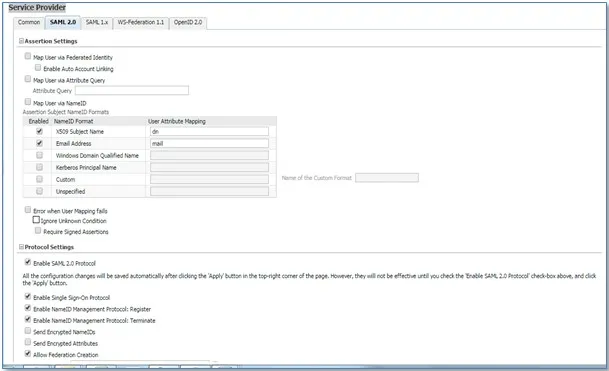
Task: Click the 'User Attribute Mapping' column header
Action: tap(177, 121)
